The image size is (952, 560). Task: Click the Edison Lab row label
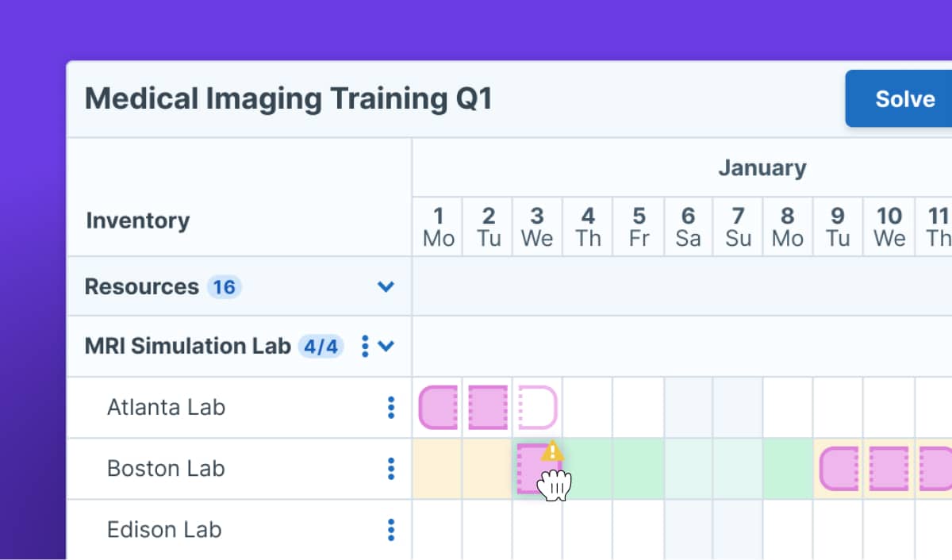164,530
